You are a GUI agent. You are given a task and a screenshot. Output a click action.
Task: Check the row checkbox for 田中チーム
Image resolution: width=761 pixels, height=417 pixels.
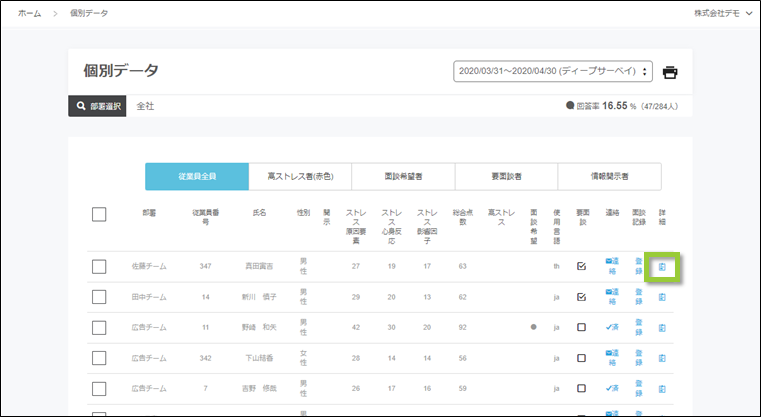[x=99, y=297]
